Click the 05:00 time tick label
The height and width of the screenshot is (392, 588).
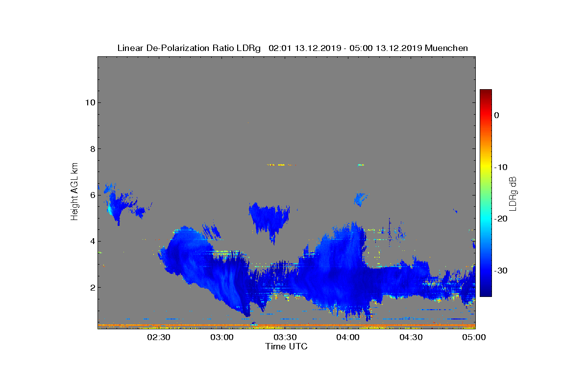tap(474, 337)
